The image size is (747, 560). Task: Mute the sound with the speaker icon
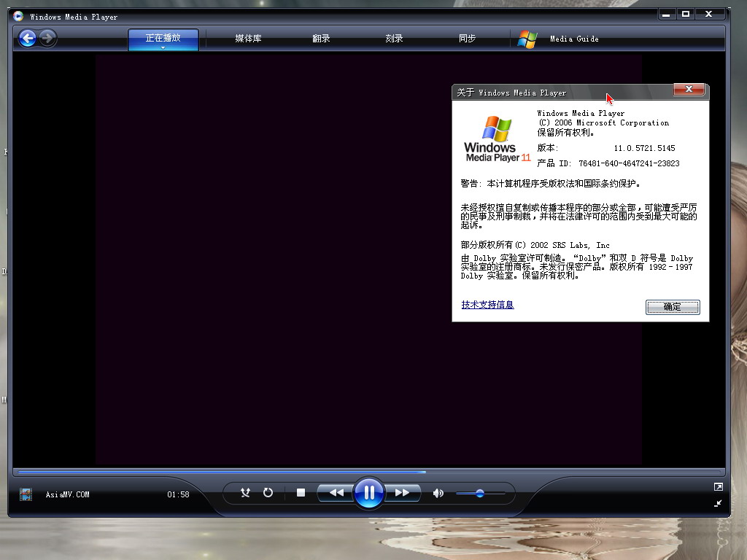tap(438, 493)
